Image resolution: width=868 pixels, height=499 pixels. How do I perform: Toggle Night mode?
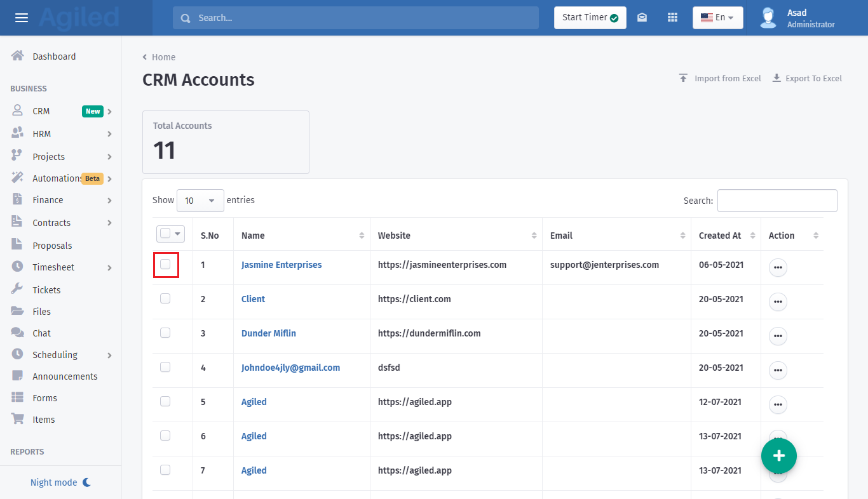(61, 482)
